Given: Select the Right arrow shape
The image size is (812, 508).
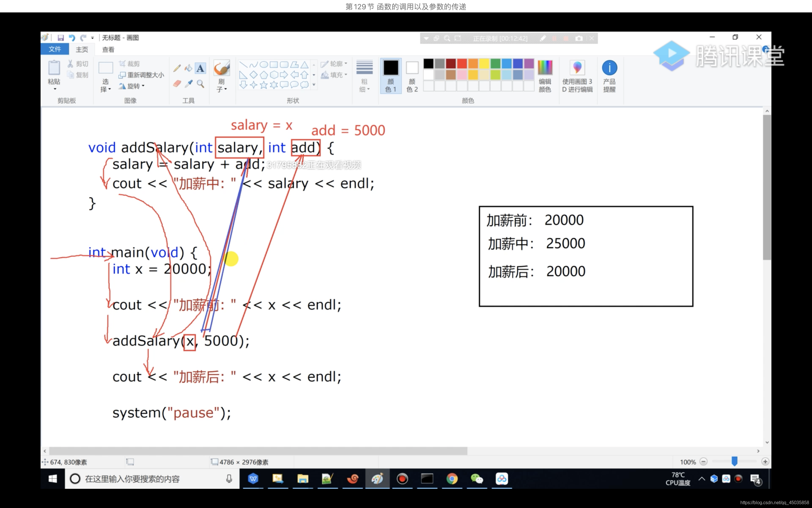Looking at the screenshot, I should [284, 75].
